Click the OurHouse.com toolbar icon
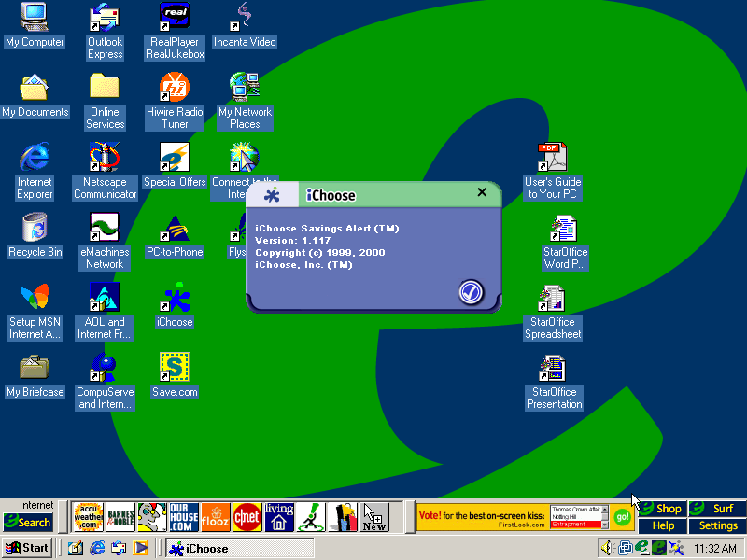 pos(183,516)
